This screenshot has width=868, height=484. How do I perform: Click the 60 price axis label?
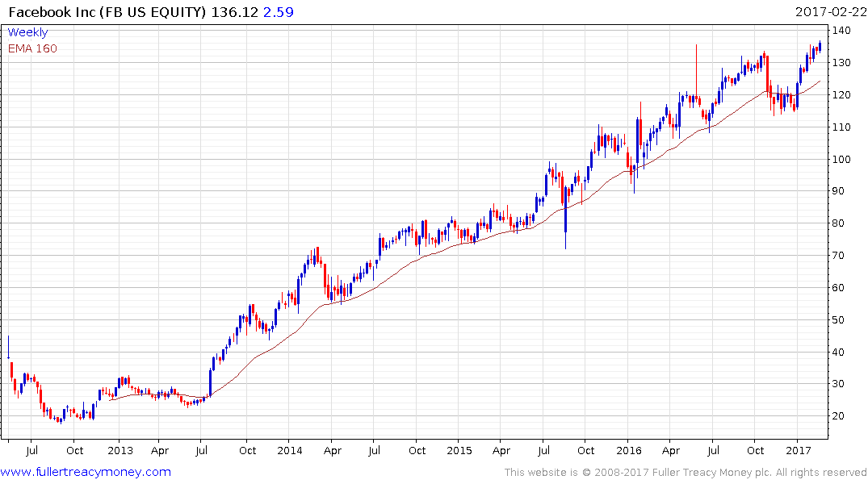pos(838,288)
